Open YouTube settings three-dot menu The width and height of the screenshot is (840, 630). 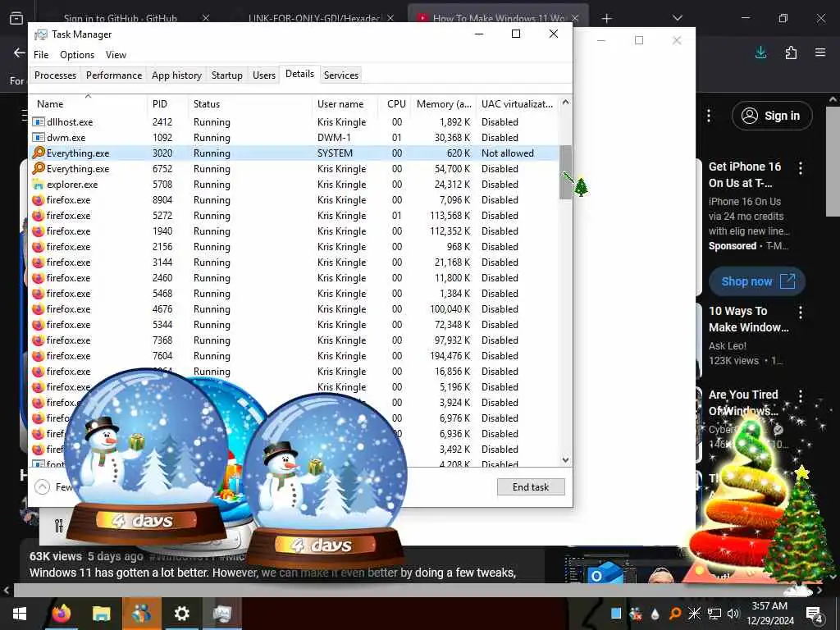(709, 116)
